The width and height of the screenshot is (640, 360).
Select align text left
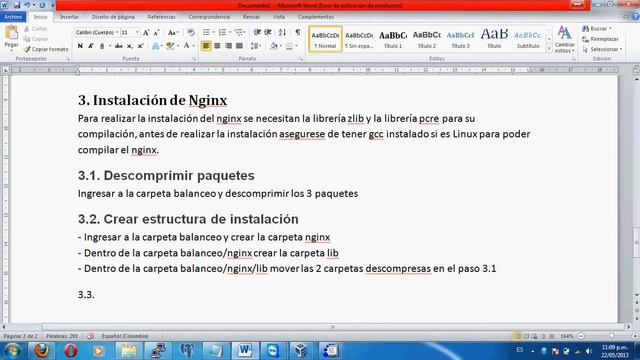click(206, 46)
